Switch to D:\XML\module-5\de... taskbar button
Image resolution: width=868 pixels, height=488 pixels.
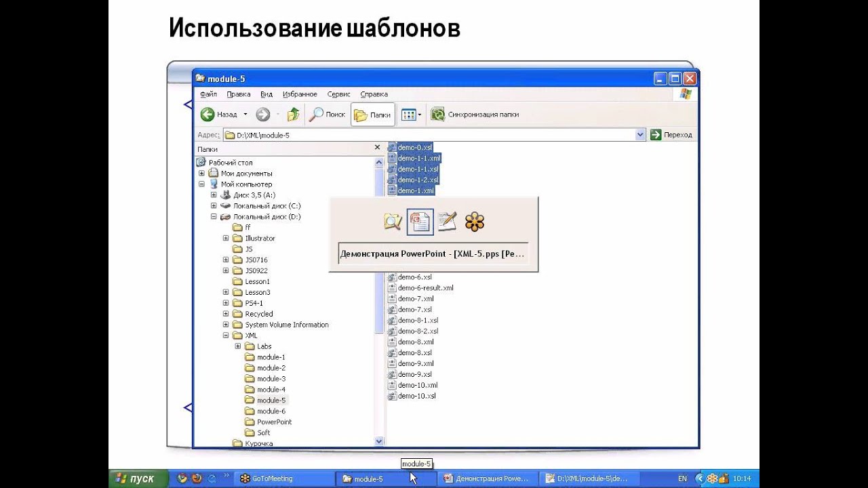coord(589,479)
